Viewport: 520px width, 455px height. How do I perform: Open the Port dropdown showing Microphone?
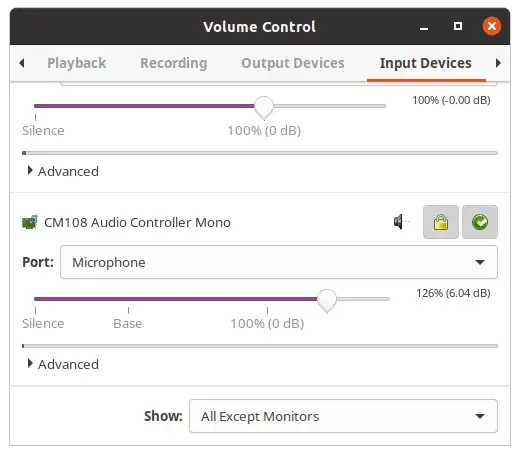[279, 262]
